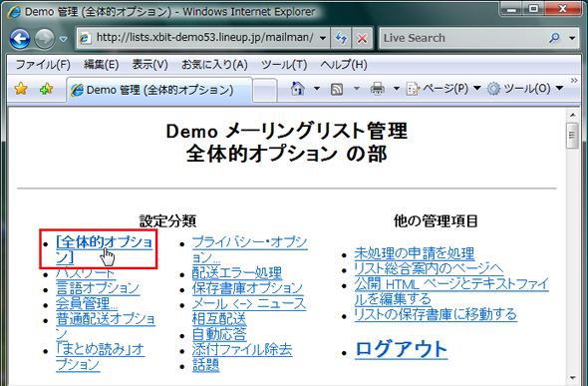Screen dimensions: 588x386
Task: Expand the Print dropdown arrow
Action: click(397, 89)
